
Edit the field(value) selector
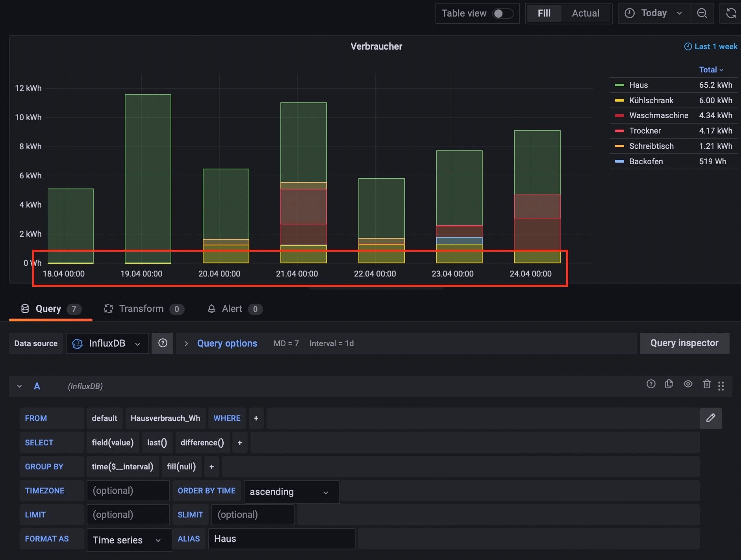point(113,443)
